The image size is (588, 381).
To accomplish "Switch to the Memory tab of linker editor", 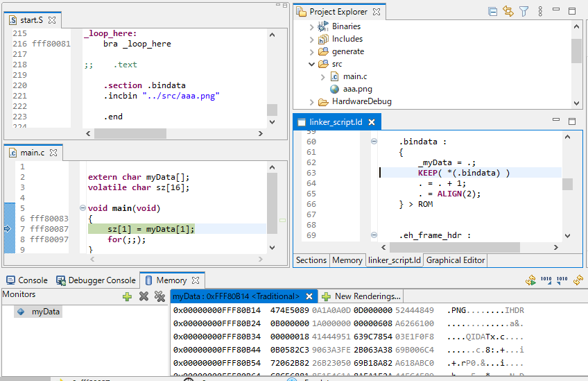I will tap(347, 260).
